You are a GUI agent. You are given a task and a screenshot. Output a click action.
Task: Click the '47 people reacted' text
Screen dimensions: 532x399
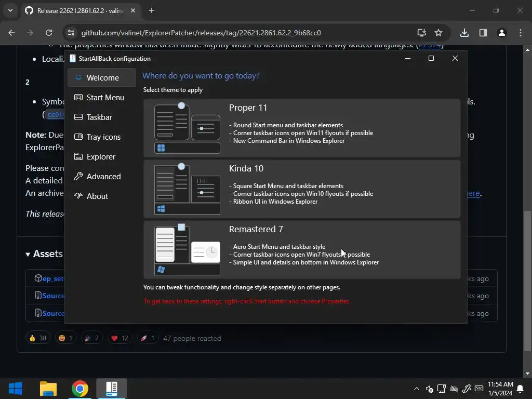(x=192, y=338)
